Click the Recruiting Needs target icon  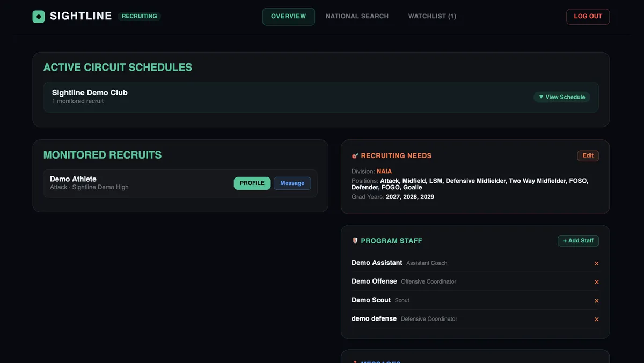pyautogui.click(x=355, y=156)
